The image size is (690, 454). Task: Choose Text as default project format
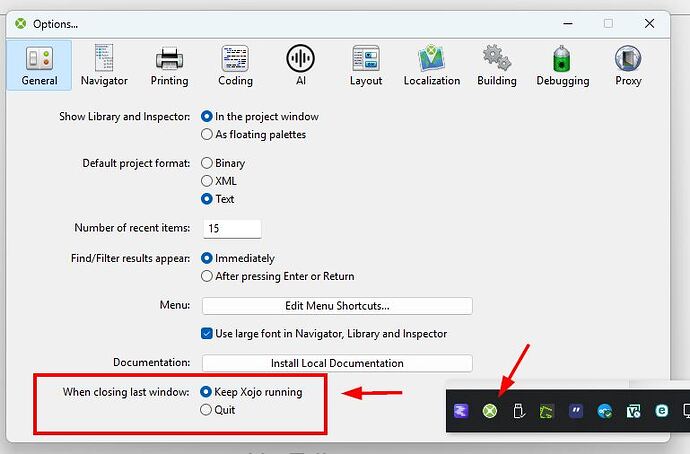tap(217, 199)
